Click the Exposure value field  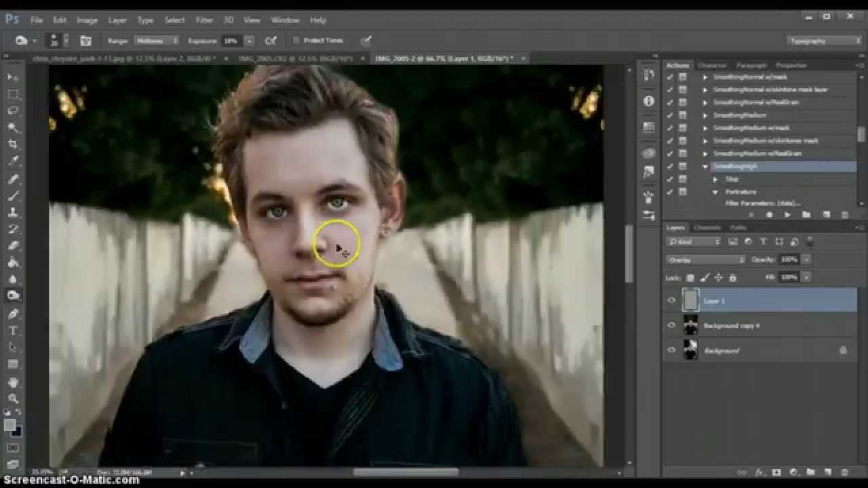[231, 41]
